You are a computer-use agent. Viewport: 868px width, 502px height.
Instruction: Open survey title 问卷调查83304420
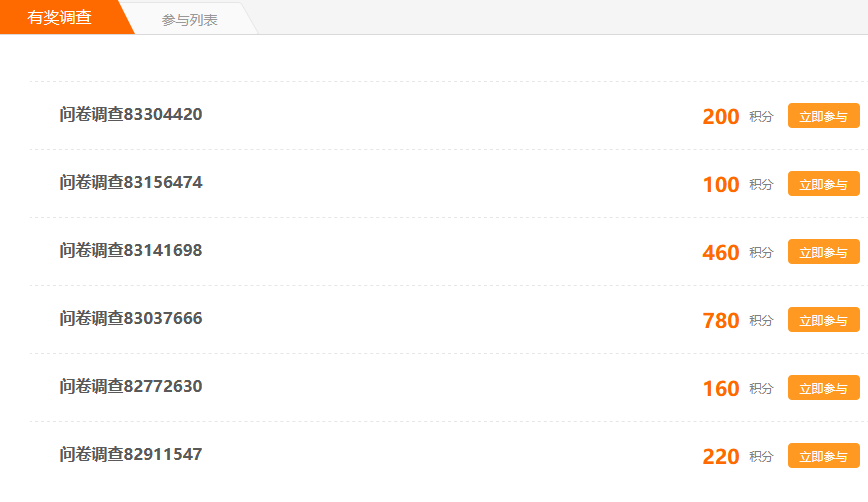131,115
